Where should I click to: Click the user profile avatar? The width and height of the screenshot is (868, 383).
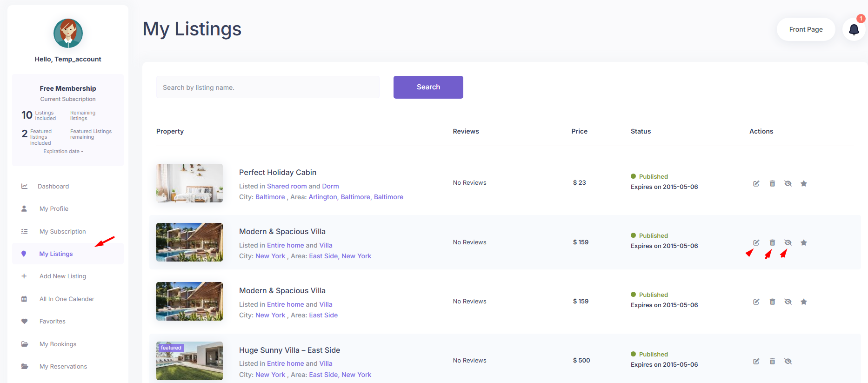click(68, 34)
